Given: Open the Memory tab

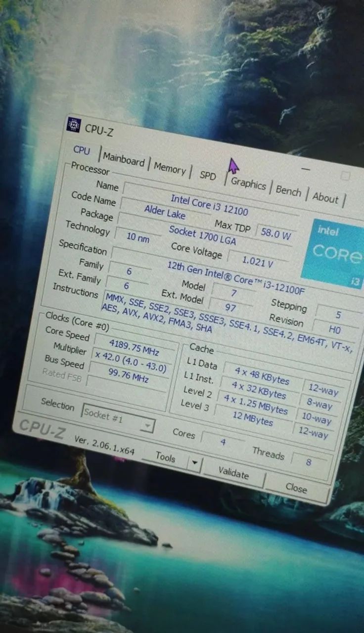Looking at the screenshot, I should 169,168.
